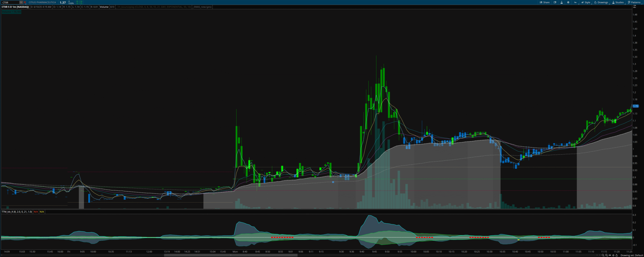This screenshot has height=257, width=644.
Task: Select the pointer hand drawing tool icon
Action: tap(617, 255)
